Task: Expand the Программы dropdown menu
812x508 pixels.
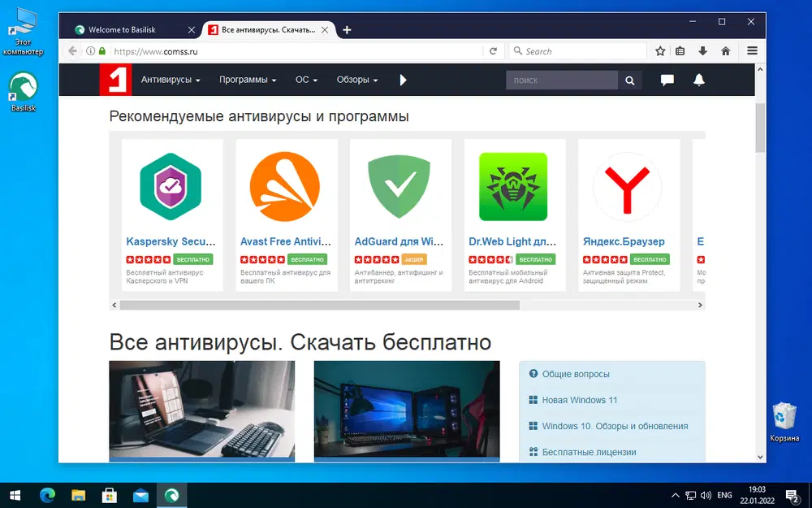Action: [x=248, y=80]
